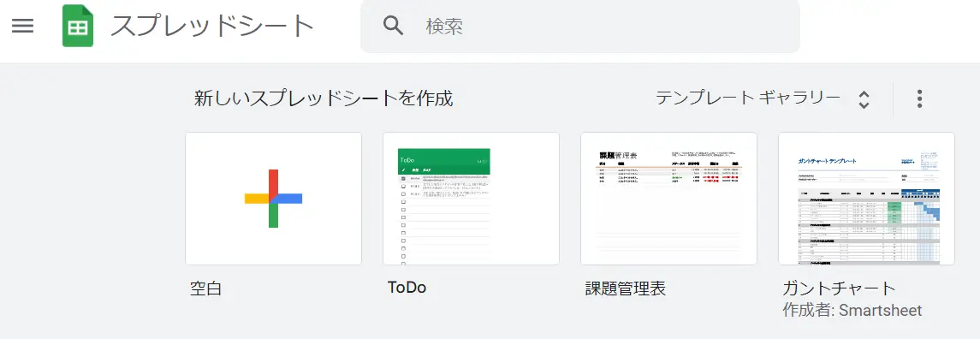Click the green Google Sheets logo

click(x=78, y=26)
